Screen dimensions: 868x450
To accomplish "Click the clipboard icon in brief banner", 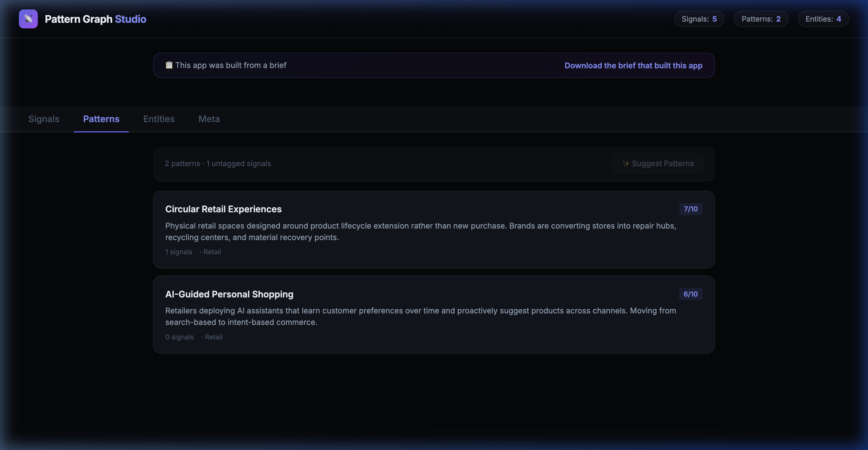I will [169, 65].
